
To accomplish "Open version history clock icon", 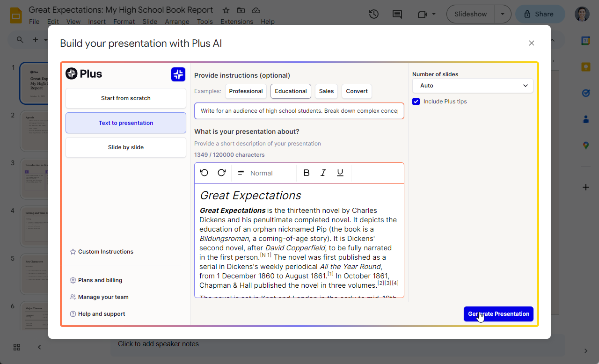I will coord(373,14).
